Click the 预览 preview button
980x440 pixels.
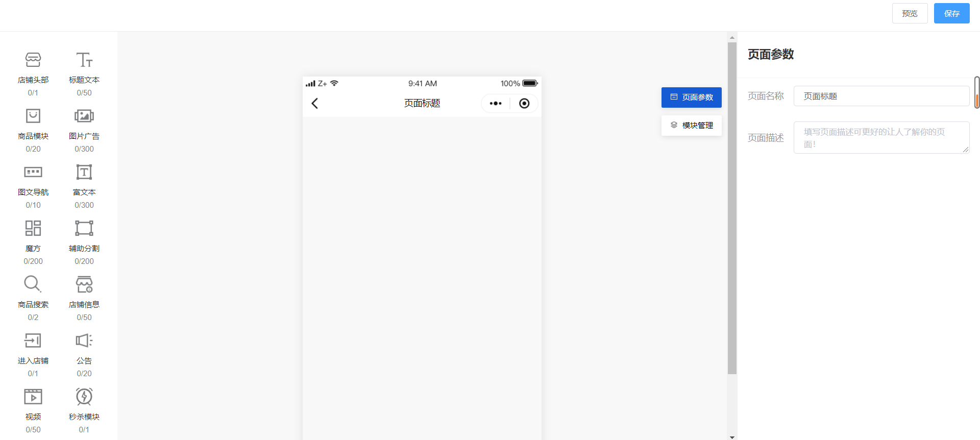coord(910,13)
